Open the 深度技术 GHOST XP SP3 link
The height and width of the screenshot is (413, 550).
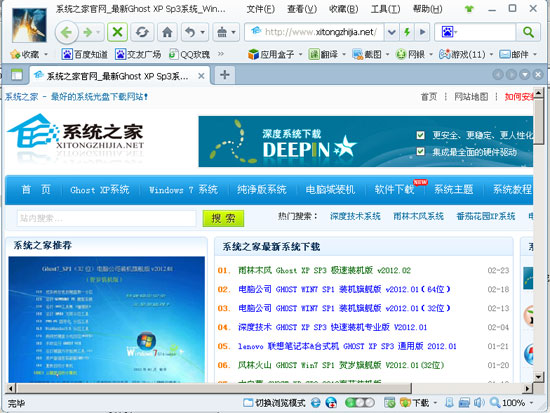click(332, 327)
